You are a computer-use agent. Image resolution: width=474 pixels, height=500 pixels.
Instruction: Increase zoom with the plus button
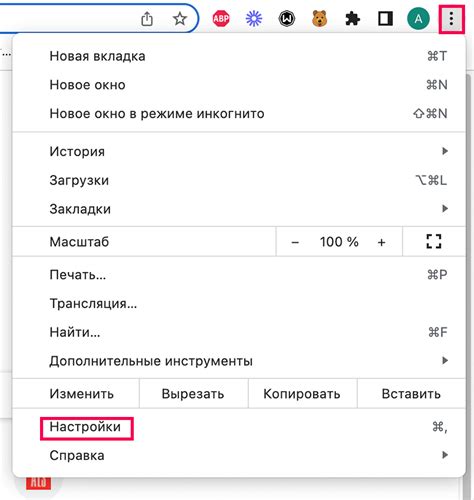[x=382, y=242]
